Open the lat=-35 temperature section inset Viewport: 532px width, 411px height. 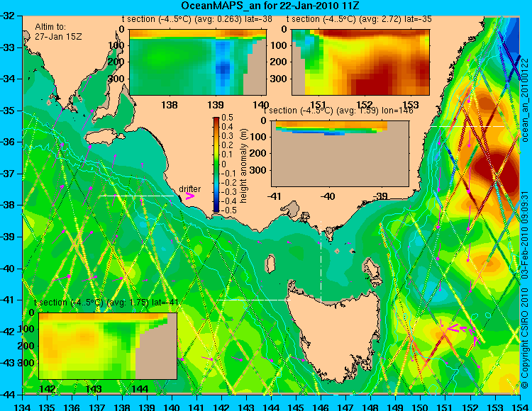[x=360, y=62]
